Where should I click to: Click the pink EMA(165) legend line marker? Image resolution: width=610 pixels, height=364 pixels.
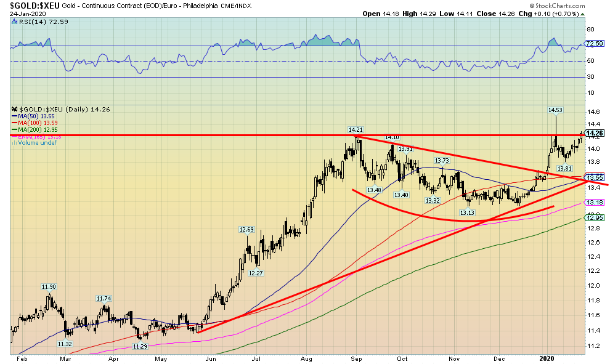pyautogui.click(x=15, y=136)
